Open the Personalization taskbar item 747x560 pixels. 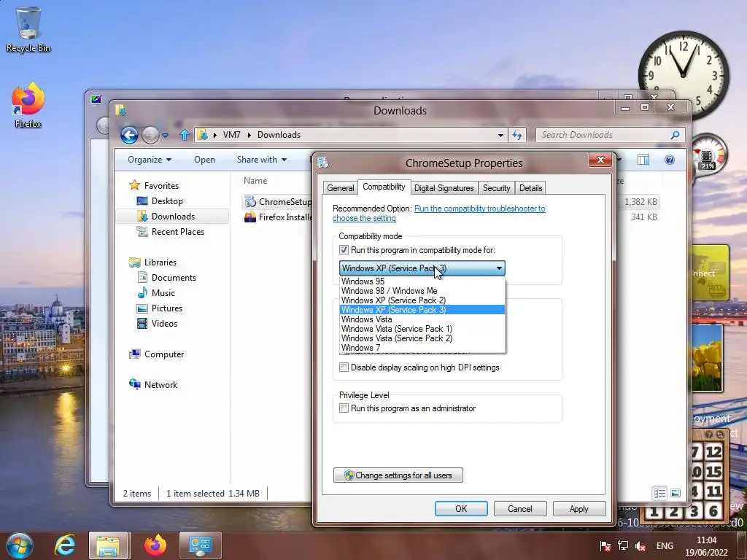200,545
